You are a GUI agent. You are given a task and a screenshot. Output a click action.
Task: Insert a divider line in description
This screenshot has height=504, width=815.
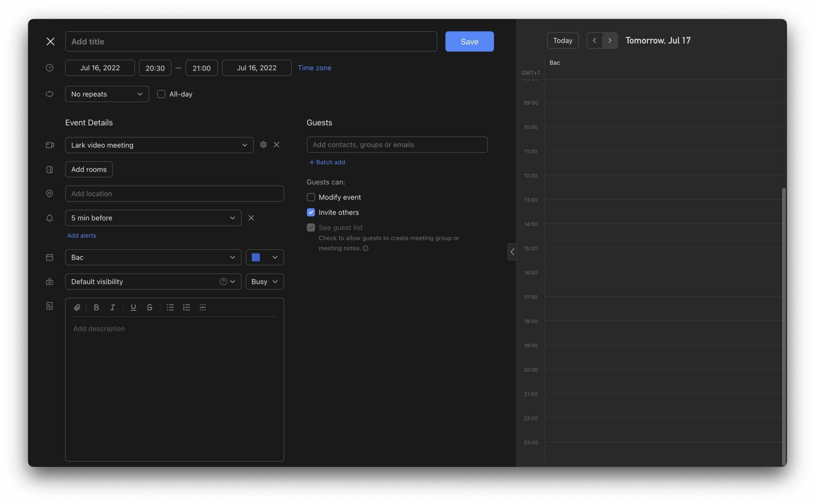click(x=203, y=308)
